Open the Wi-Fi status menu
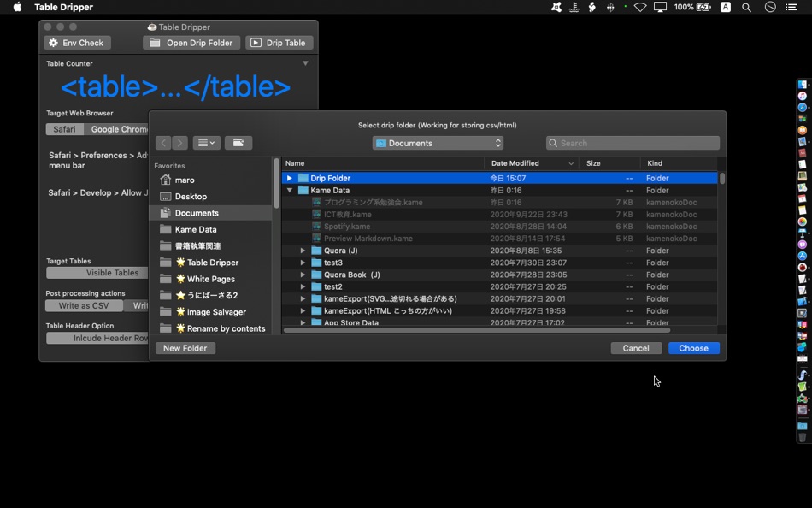This screenshot has height=508, width=812. point(640,7)
